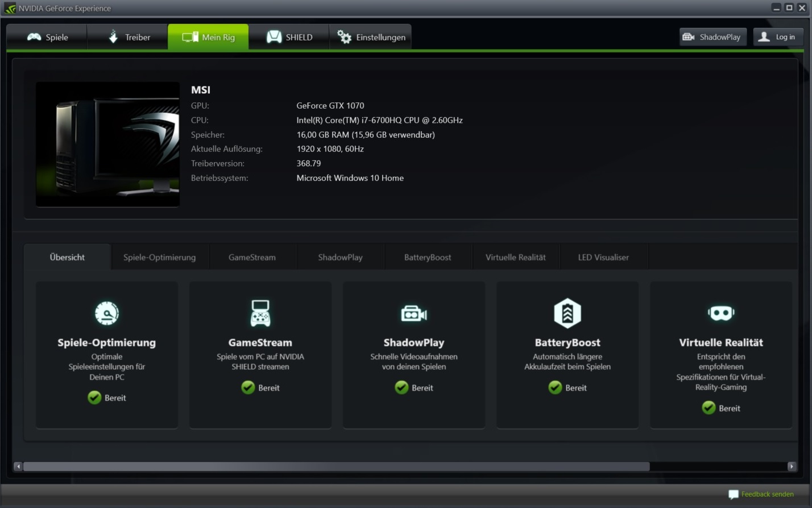Click the ShadowPlay camcorder card icon
The image size is (812, 508).
pyautogui.click(x=414, y=313)
